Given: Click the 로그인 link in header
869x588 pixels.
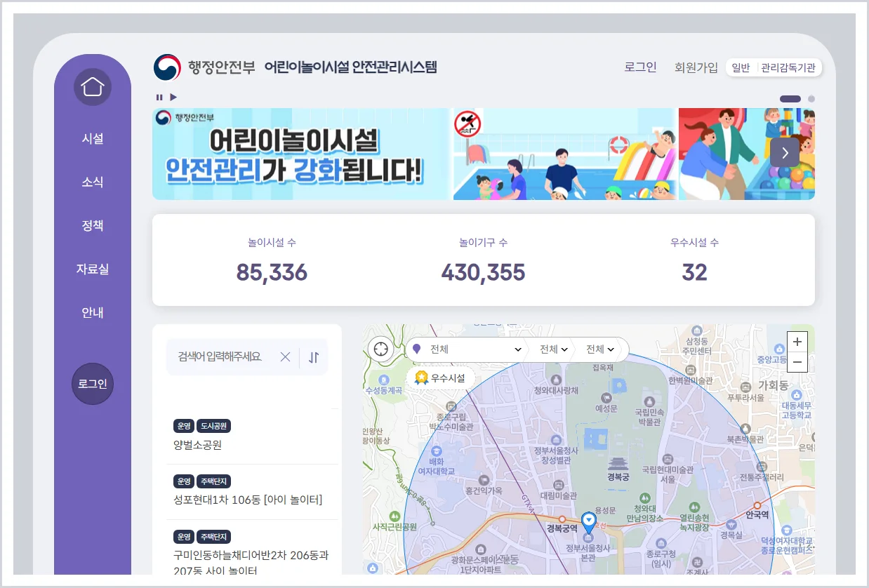Looking at the screenshot, I should (640, 67).
